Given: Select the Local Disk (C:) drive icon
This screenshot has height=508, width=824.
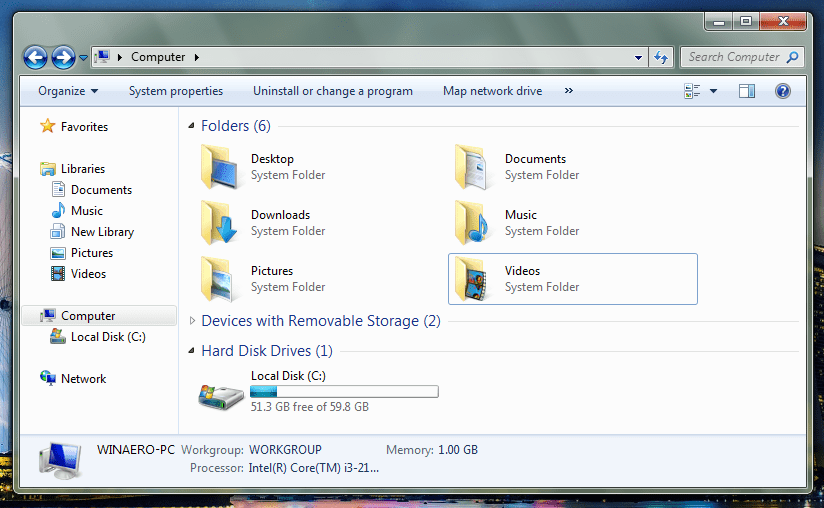Looking at the screenshot, I should pos(221,397).
